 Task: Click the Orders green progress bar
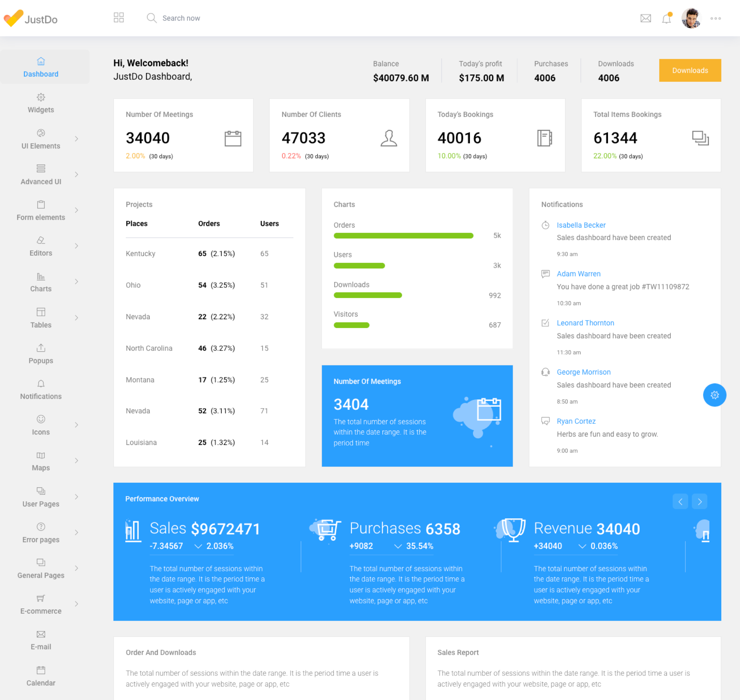[x=403, y=236]
